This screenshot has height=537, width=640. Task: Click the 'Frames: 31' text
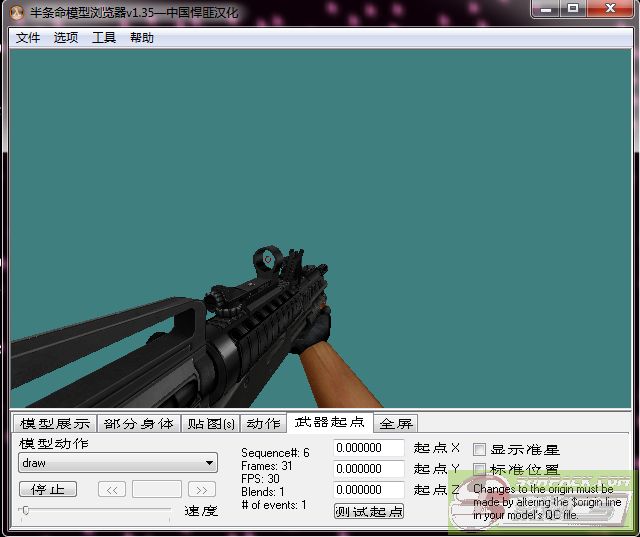pyautogui.click(x=267, y=466)
